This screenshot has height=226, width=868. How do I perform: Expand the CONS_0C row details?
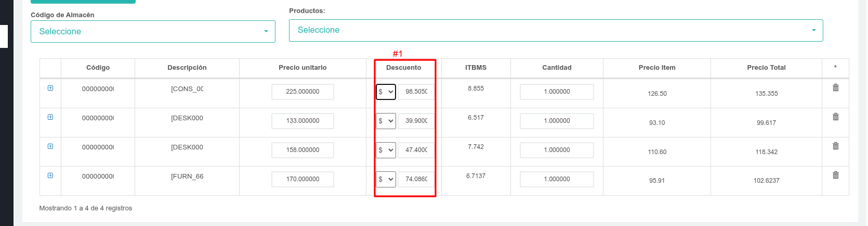pyautogui.click(x=50, y=88)
